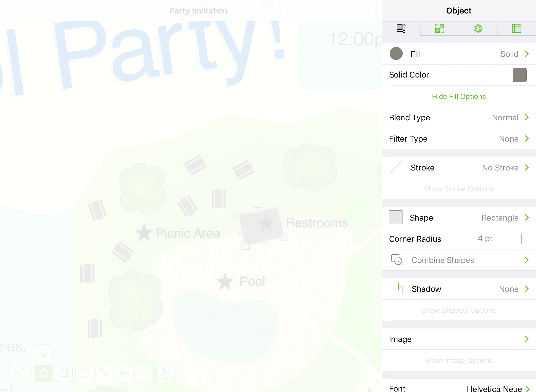This screenshot has width=536, height=392.
Task: Select the shadow panel icon
Action: (396, 288)
